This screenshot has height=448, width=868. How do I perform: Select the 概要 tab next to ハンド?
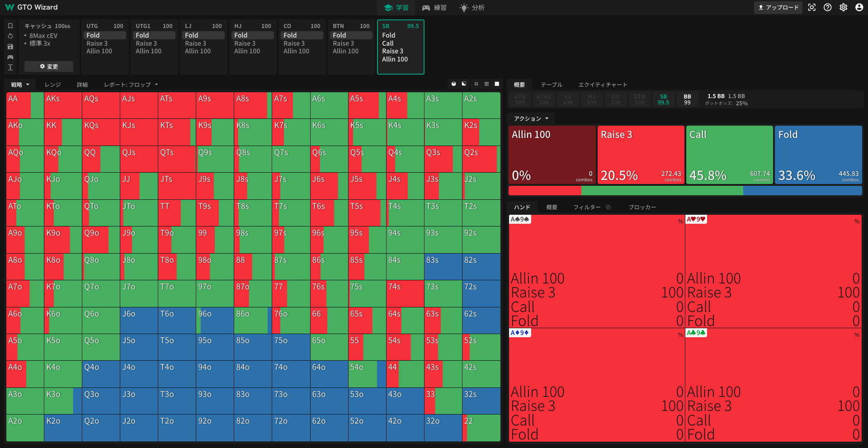552,207
